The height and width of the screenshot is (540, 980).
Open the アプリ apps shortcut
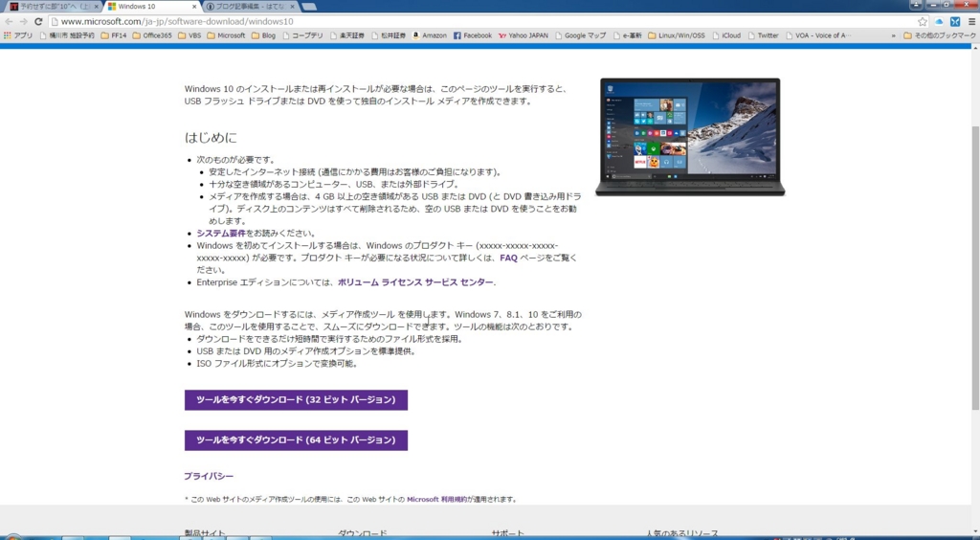pos(18,35)
